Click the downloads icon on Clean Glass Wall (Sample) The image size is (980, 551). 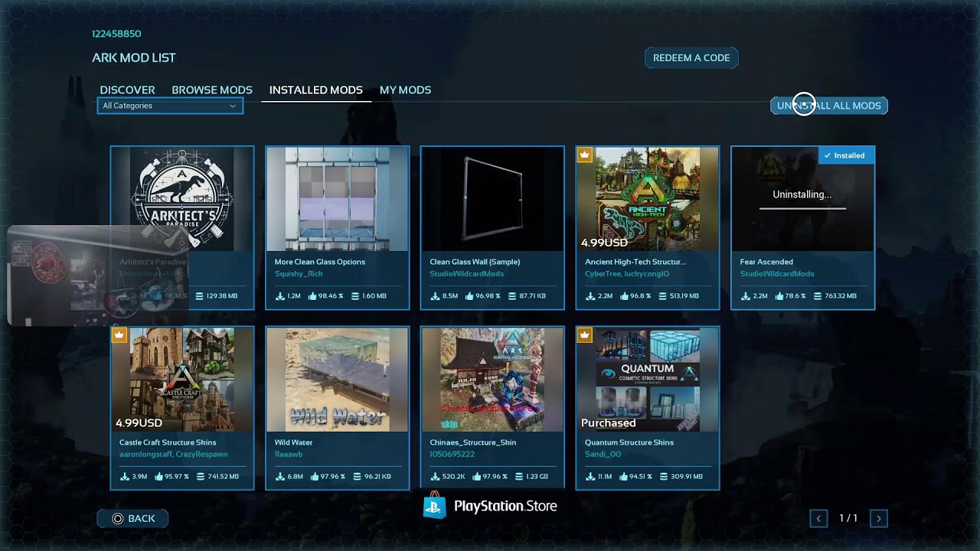[435, 296]
